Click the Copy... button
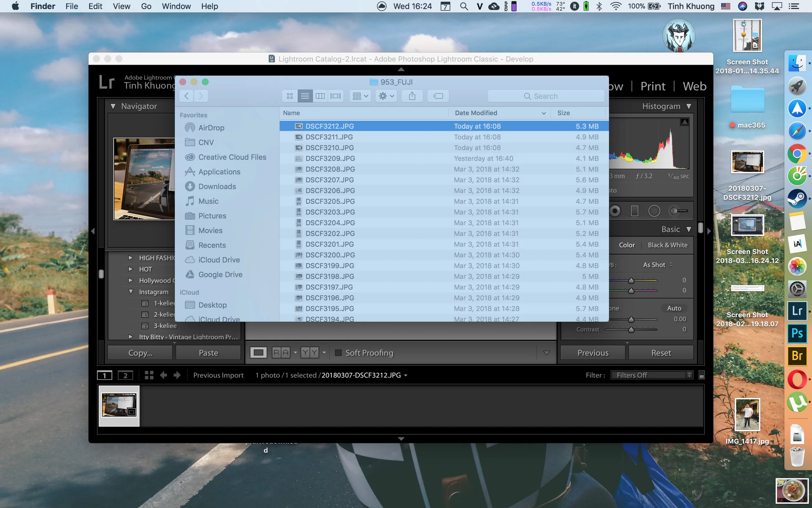812x508 pixels. tap(140, 353)
